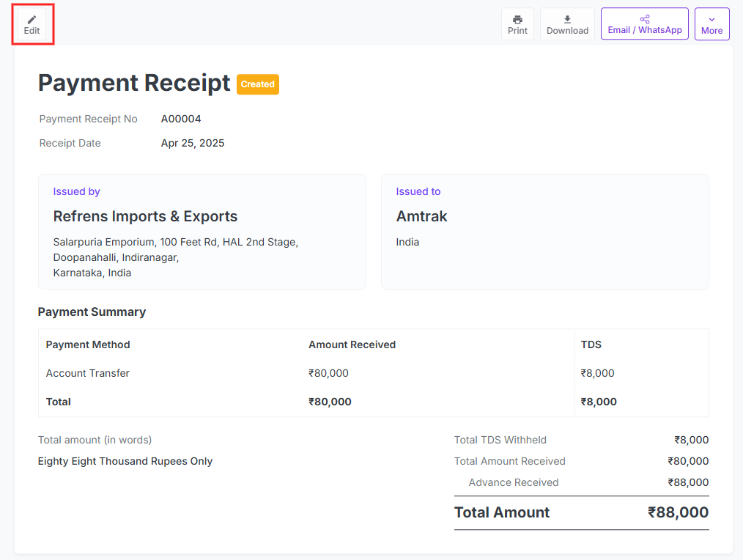
Task: Click the Amtrak client name
Action: [x=422, y=216]
